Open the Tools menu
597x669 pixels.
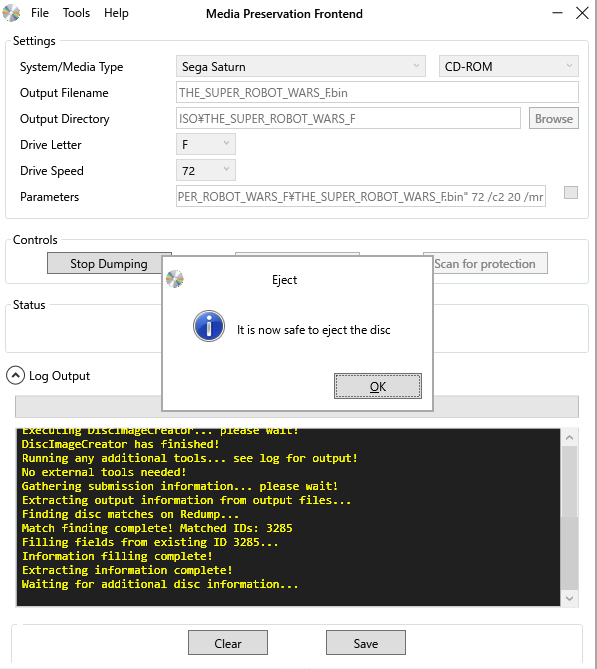coord(76,13)
